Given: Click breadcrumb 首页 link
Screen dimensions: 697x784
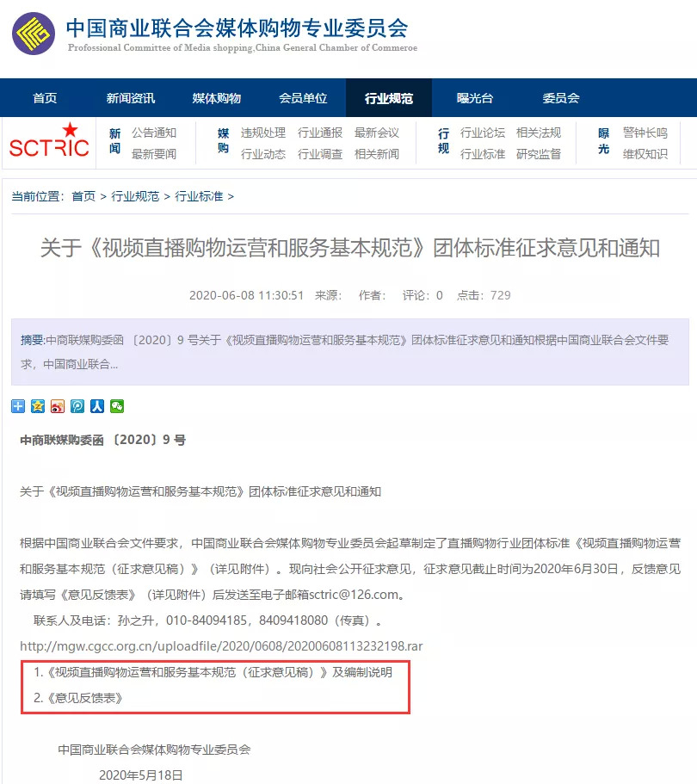Looking at the screenshot, I should [83, 196].
